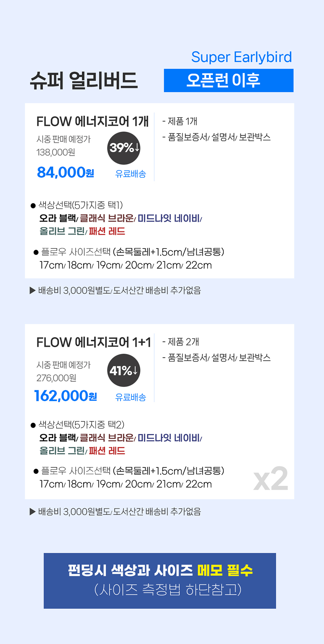
Task: Select the 슈퍼 얼리버드 heading
Action: click(x=84, y=81)
